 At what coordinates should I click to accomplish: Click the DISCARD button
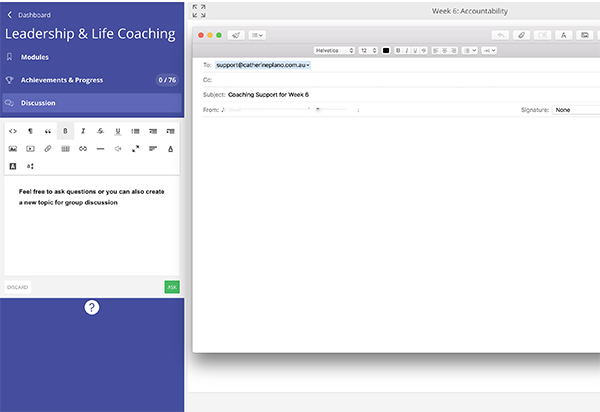pos(18,287)
